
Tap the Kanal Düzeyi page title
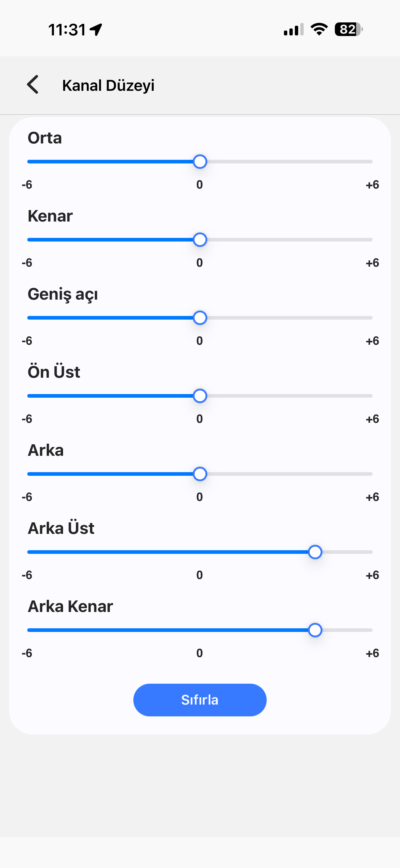pos(108,85)
